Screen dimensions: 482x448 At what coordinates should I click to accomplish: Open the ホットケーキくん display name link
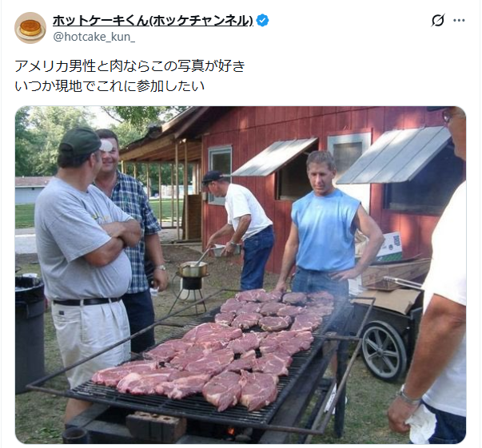153,21
